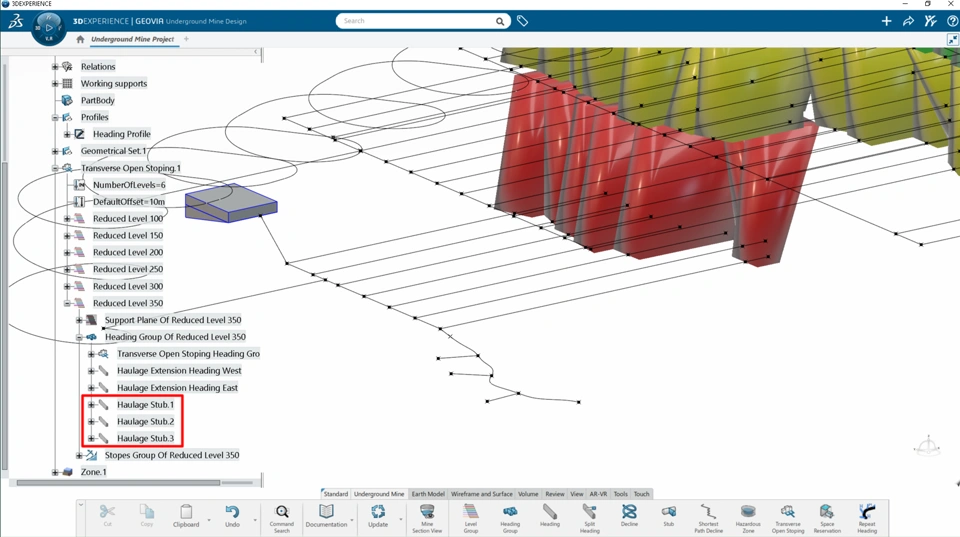Viewport: 960px width, 537px height.
Task: Switch to the Tools tab
Action: click(621, 494)
